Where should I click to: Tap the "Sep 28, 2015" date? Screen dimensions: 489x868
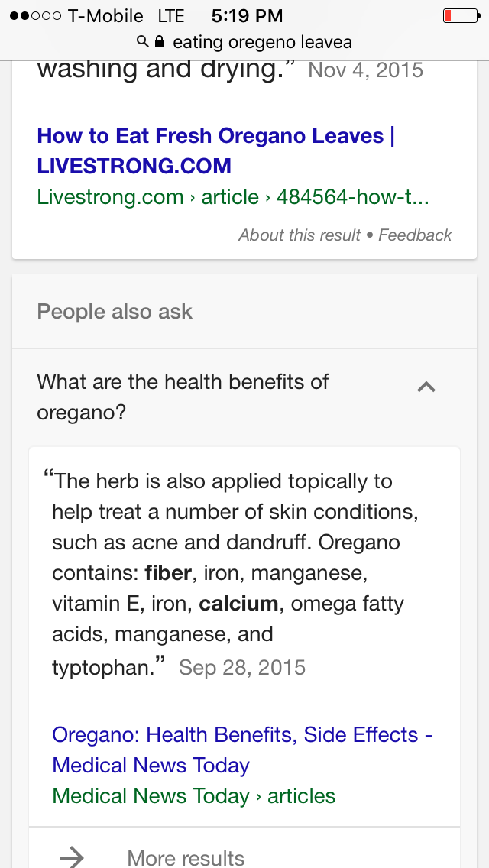pos(241,668)
